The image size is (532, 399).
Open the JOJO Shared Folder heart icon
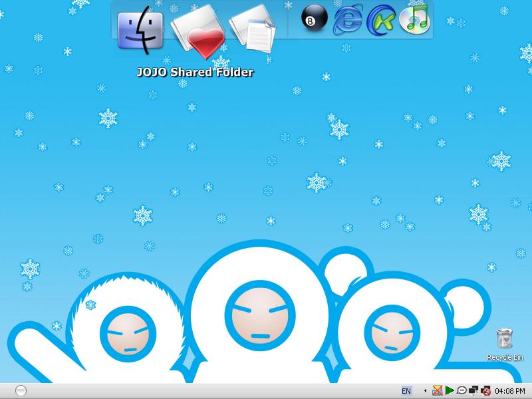[x=198, y=32]
